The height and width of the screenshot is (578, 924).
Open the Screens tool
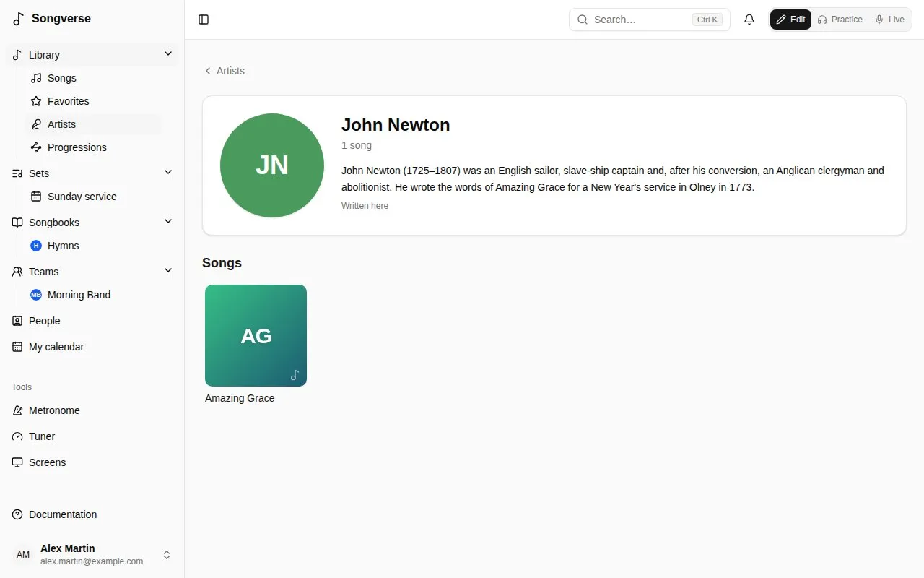point(92,462)
